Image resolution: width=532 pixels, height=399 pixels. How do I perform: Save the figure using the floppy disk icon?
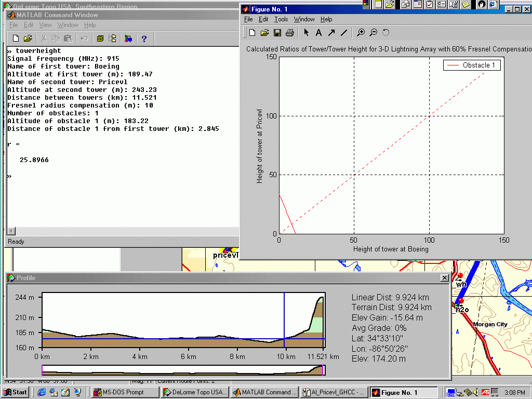(277, 33)
